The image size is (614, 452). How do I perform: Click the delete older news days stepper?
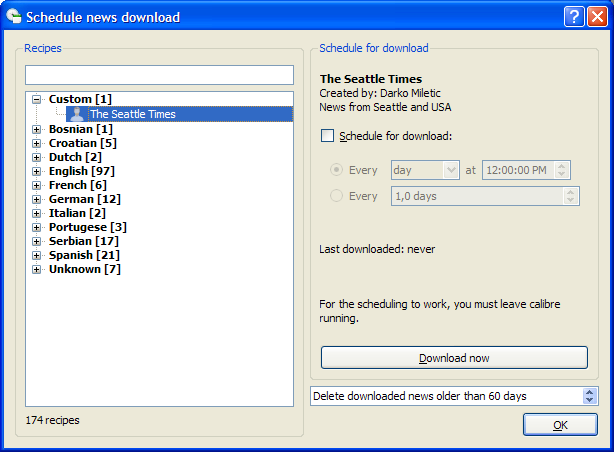click(589, 396)
